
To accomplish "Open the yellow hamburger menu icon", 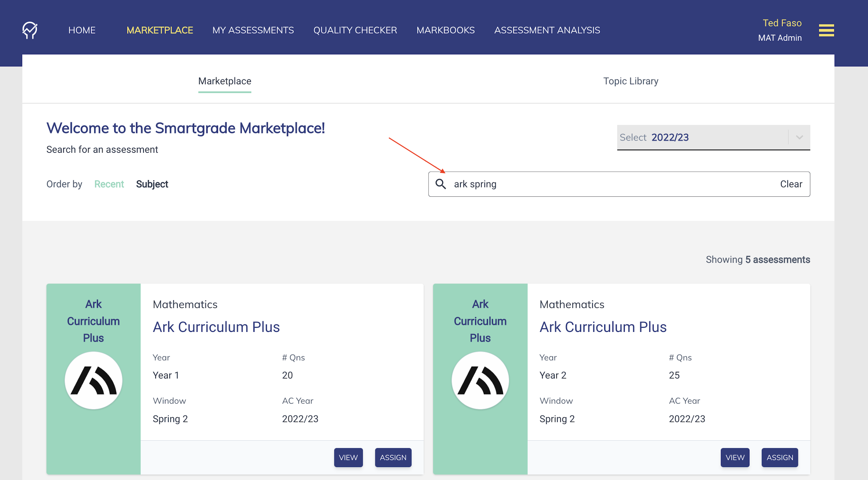I will [826, 30].
